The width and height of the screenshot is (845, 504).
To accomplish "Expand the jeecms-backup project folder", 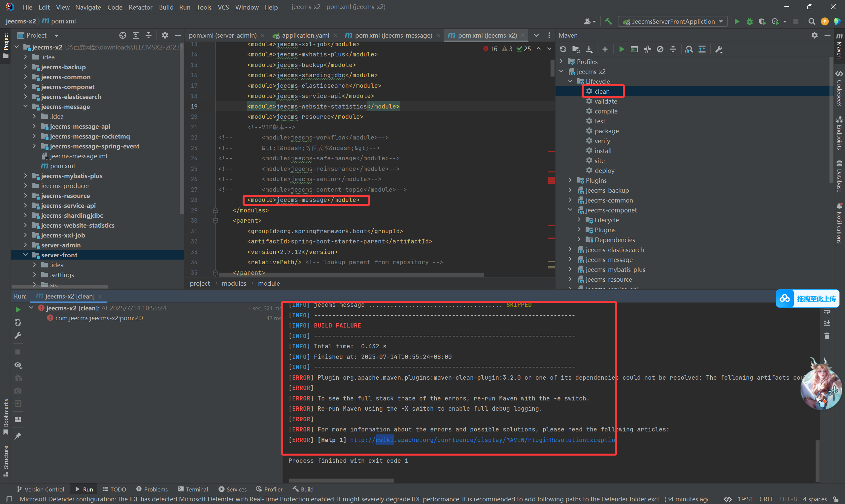I will tap(25, 67).
